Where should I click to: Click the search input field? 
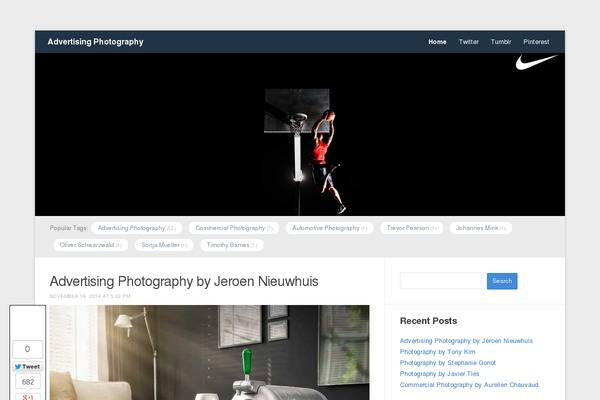(440, 281)
